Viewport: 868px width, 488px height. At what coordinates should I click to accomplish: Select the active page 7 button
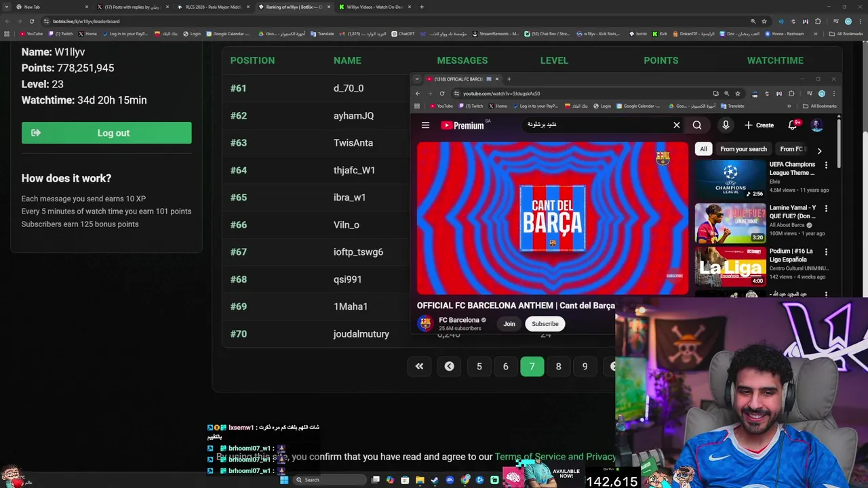coord(532,367)
